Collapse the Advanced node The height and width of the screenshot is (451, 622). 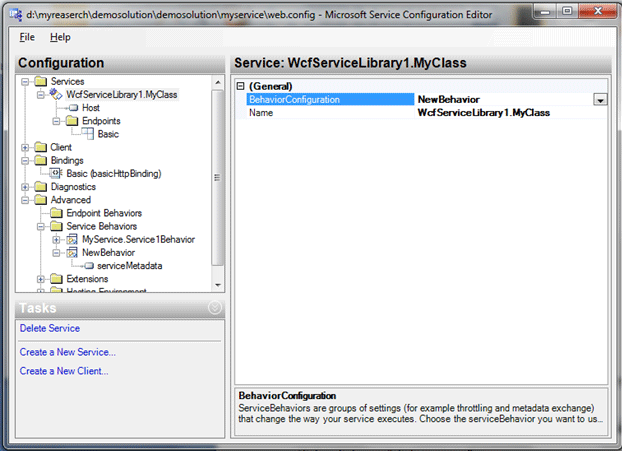(25, 200)
